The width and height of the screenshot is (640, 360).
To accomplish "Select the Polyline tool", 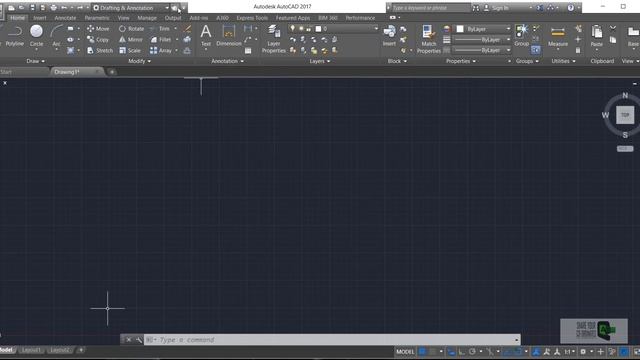I will pos(15,36).
